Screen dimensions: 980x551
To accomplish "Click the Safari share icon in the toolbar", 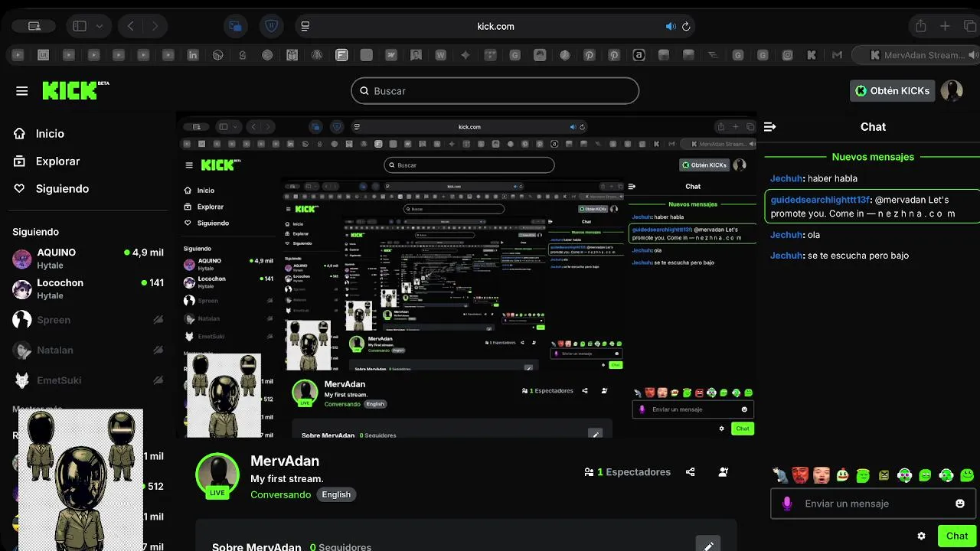I will click(x=920, y=26).
